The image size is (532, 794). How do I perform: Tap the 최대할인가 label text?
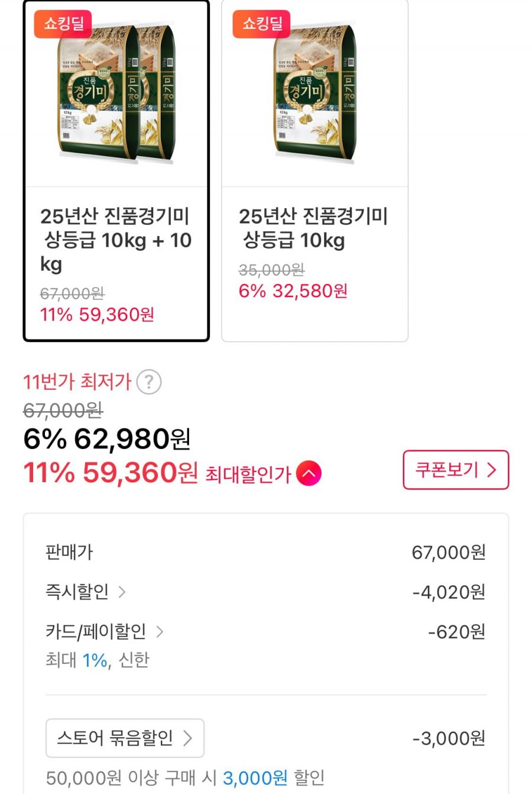[x=248, y=475]
